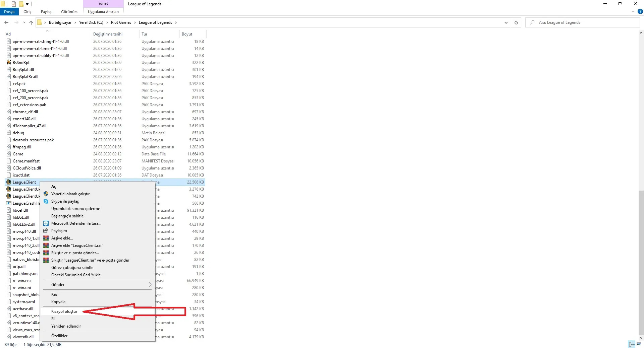Image resolution: width=644 pixels, height=348 pixels.
Task: Select Uyumluluk sorunu giderme
Action: click(x=75, y=209)
